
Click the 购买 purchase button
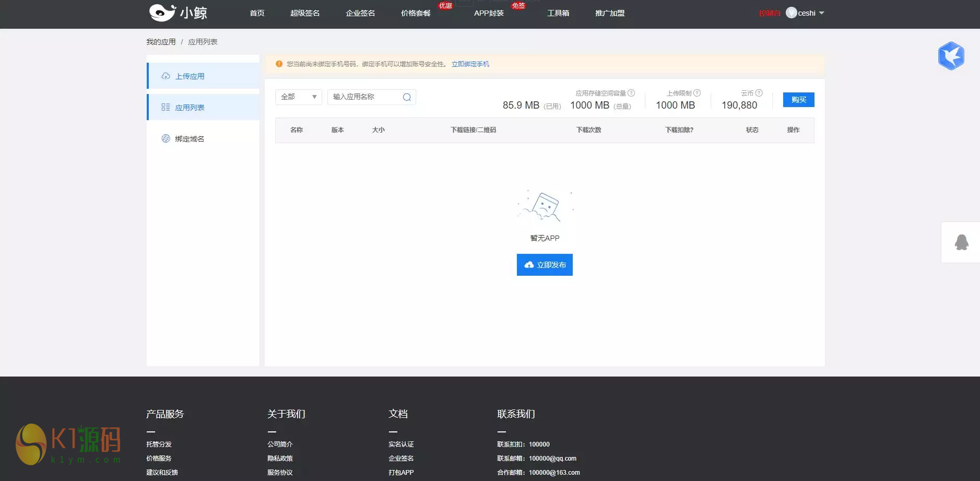[798, 100]
